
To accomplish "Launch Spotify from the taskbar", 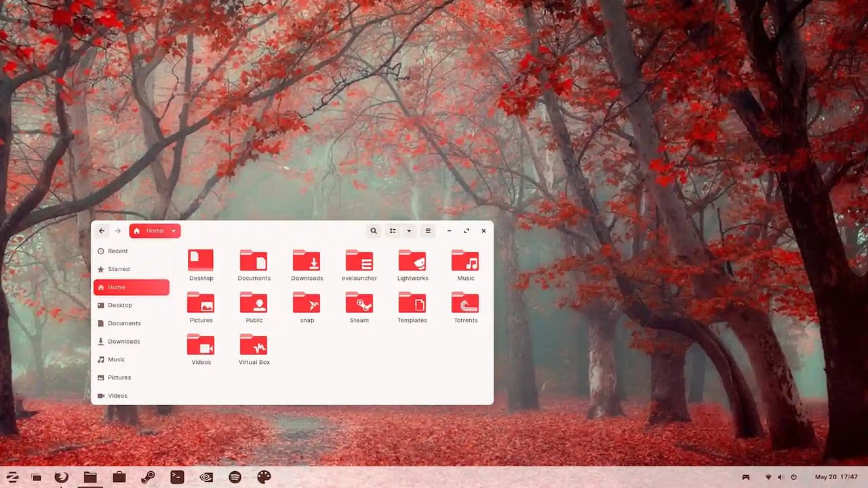I will click(x=235, y=477).
